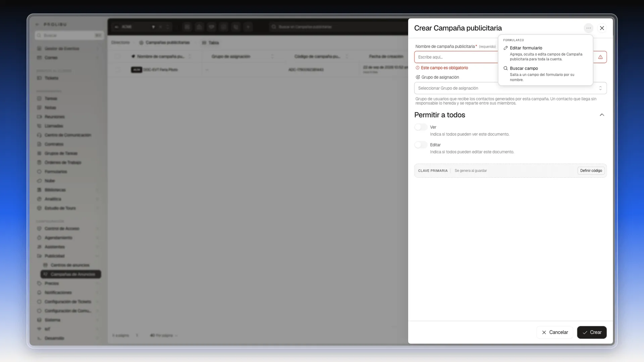
Task: Click the checkmark icon on Crear button
Action: [585, 333]
